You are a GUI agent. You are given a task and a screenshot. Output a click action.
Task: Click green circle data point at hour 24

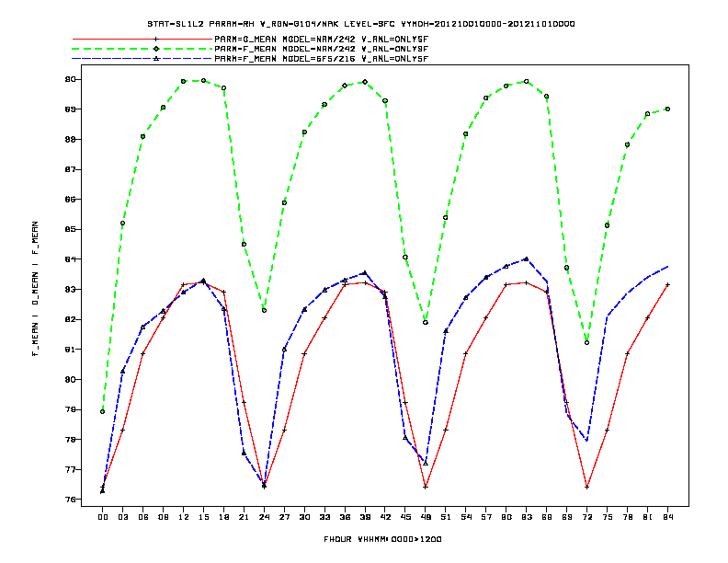[264, 310]
